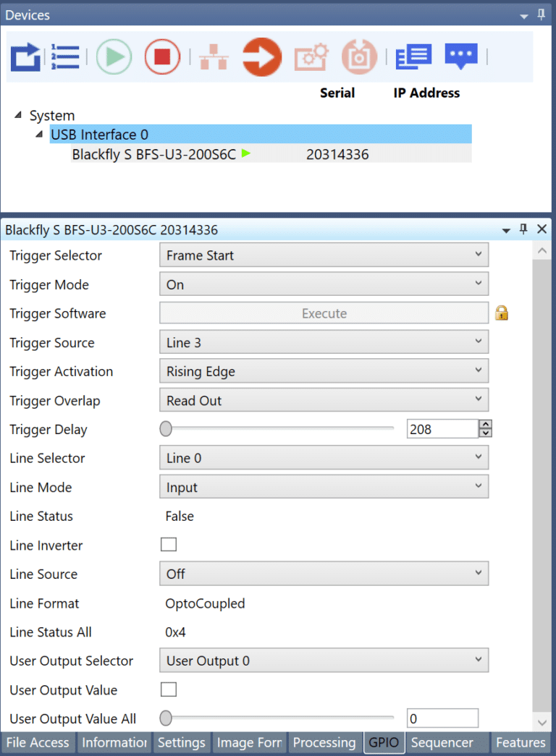
Task: Pin the Blackfly S properties panel
Action: click(523, 229)
